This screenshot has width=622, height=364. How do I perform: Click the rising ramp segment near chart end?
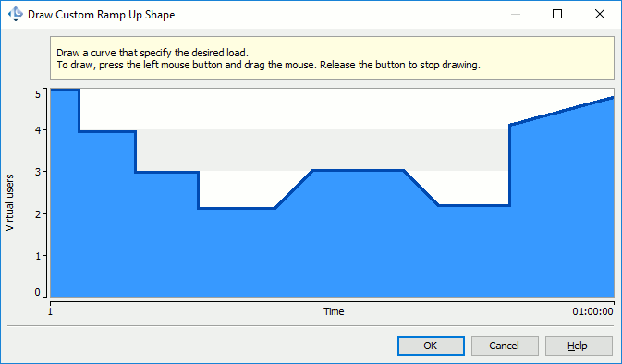click(562, 111)
